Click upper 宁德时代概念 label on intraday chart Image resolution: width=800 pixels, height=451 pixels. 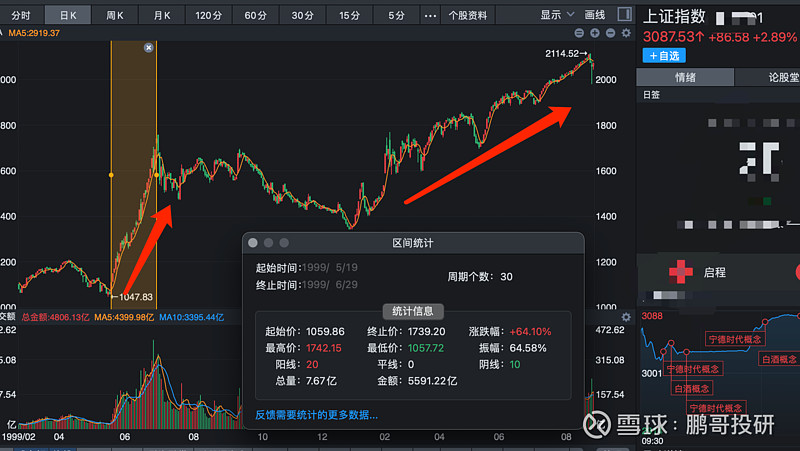[735, 339]
